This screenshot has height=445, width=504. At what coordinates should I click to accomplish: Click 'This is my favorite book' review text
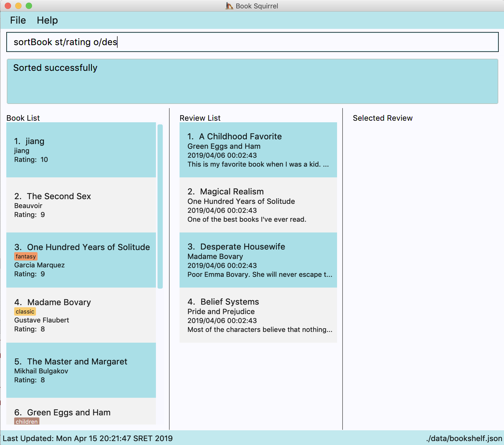[x=258, y=164]
